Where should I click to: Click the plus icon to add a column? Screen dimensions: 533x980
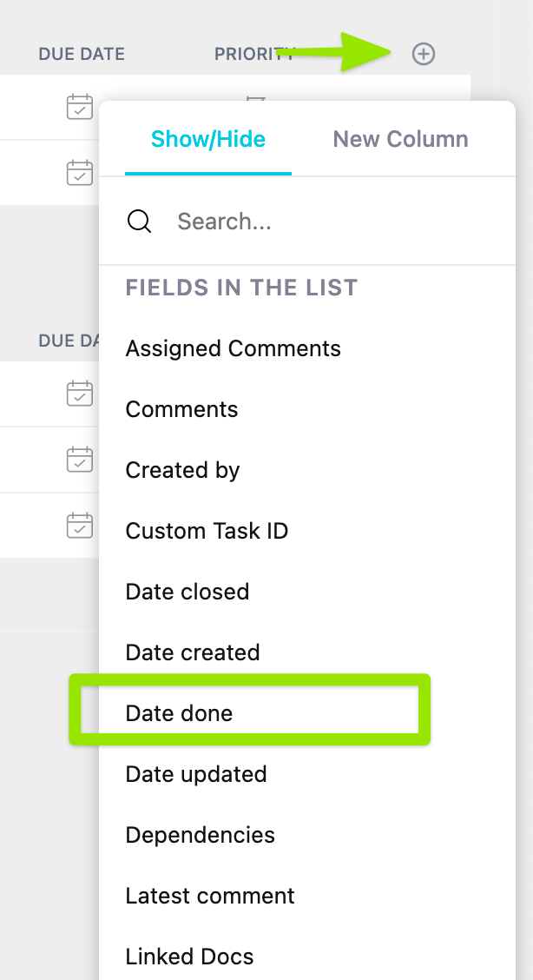coord(423,54)
